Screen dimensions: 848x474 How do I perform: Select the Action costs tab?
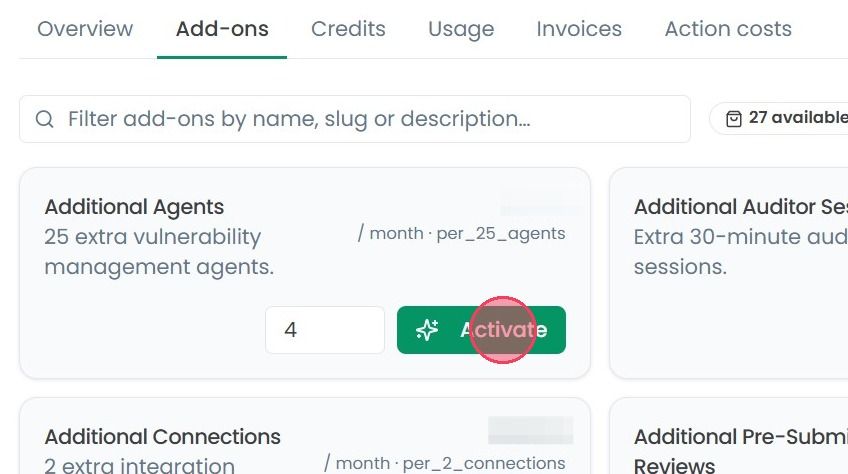(728, 29)
